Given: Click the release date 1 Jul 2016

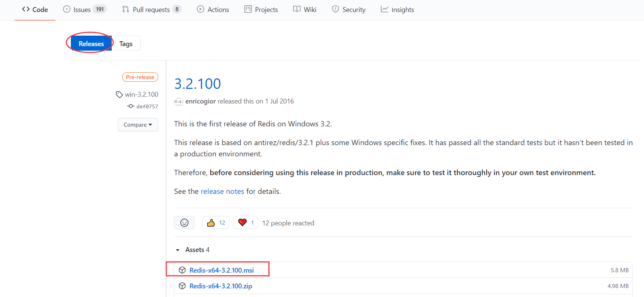Looking at the screenshot, I should [x=280, y=101].
